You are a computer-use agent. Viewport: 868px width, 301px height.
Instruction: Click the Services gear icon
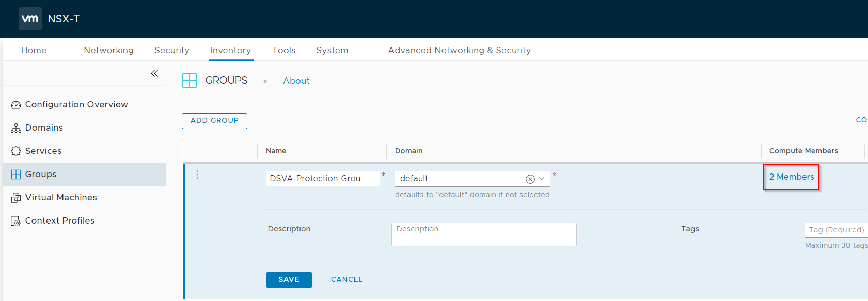tap(16, 151)
